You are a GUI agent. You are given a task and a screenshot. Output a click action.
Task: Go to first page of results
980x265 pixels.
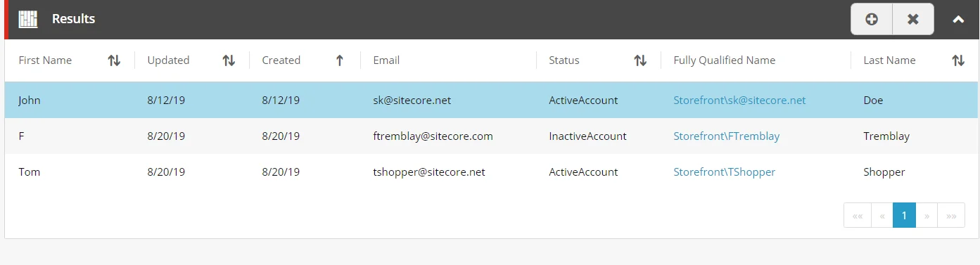click(x=858, y=216)
